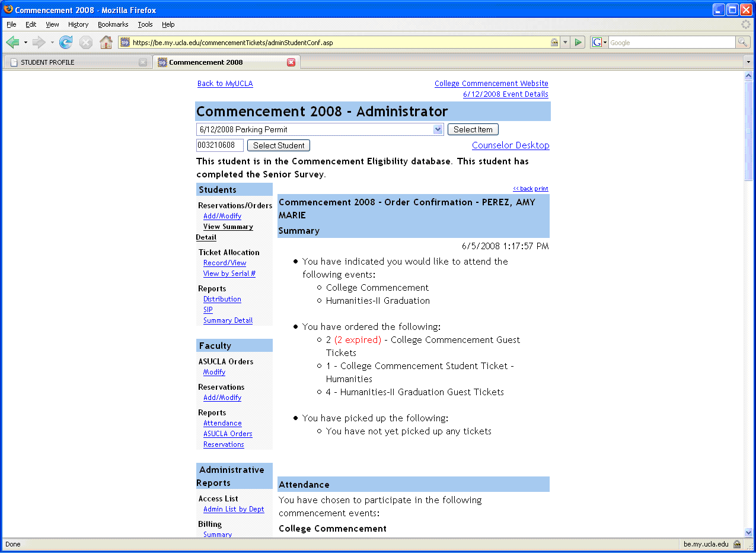Open the Parking Permit item dropdown
Viewport: 756px width, 553px height.
(x=438, y=129)
